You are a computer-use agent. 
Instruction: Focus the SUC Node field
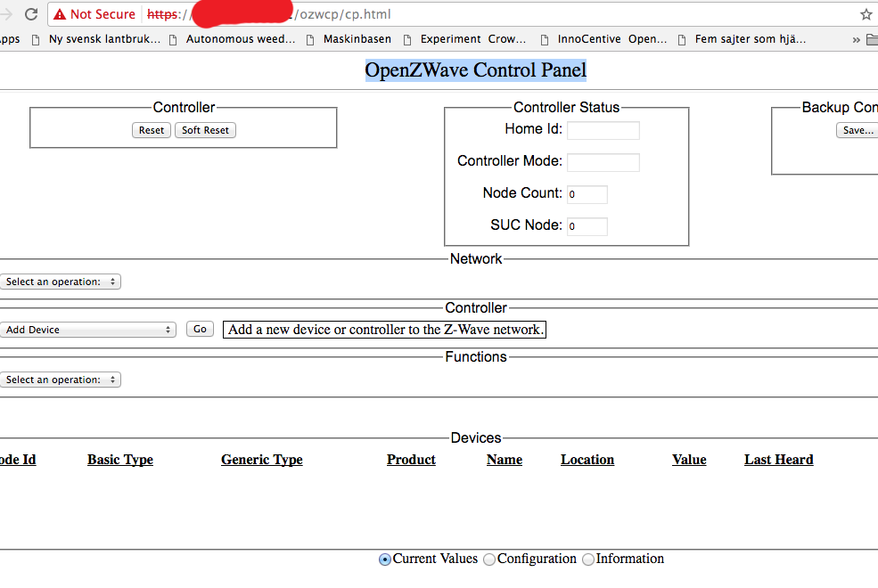point(587,226)
